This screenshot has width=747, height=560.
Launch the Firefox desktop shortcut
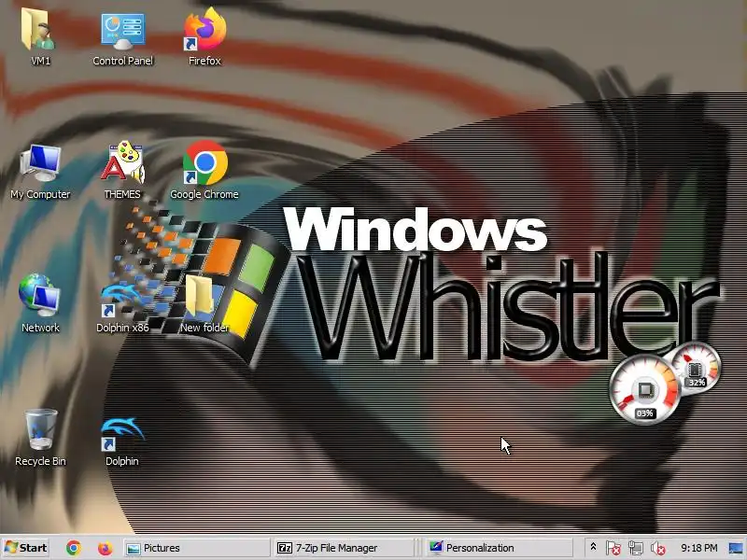point(204,35)
